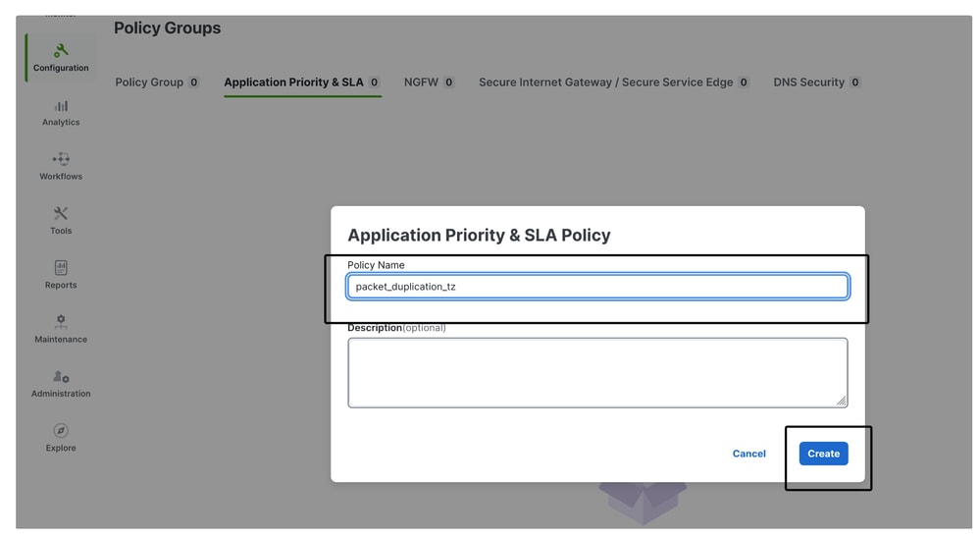The height and width of the screenshot is (537, 980).
Task: Open the Configuration wrench icon
Action: (x=61, y=50)
